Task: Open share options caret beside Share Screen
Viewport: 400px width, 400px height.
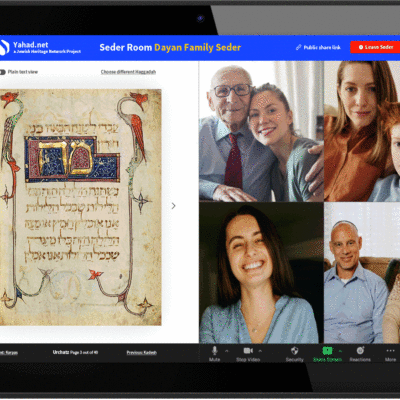Action: pos(340,351)
